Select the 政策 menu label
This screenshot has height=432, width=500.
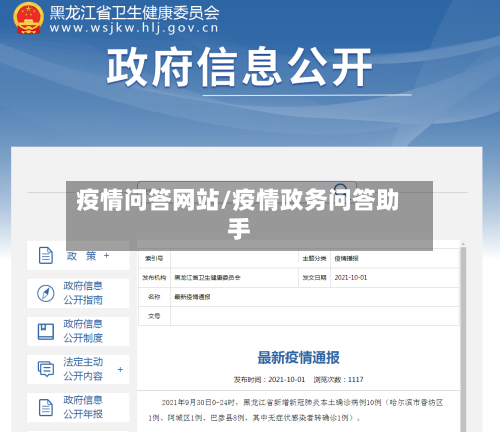click(81, 256)
